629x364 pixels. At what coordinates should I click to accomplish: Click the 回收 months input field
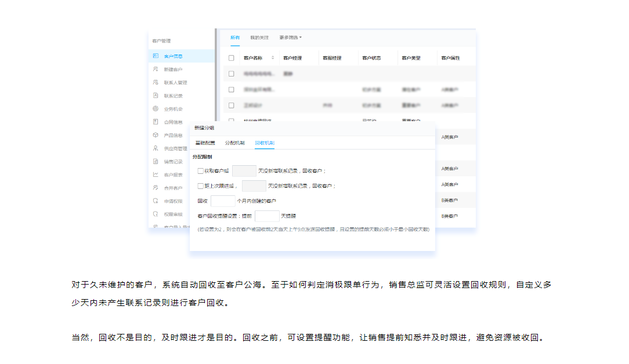[x=223, y=201]
